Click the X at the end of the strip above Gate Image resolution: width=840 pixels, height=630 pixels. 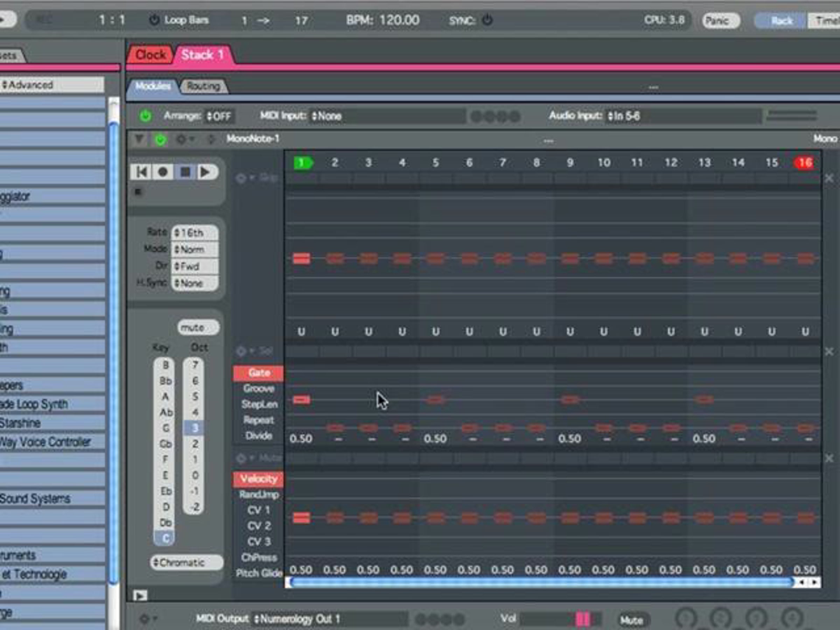click(x=829, y=352)
